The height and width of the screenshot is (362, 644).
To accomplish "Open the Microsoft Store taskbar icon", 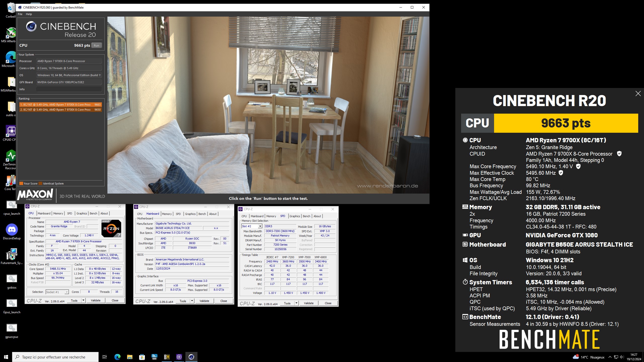I will point(142,357).
